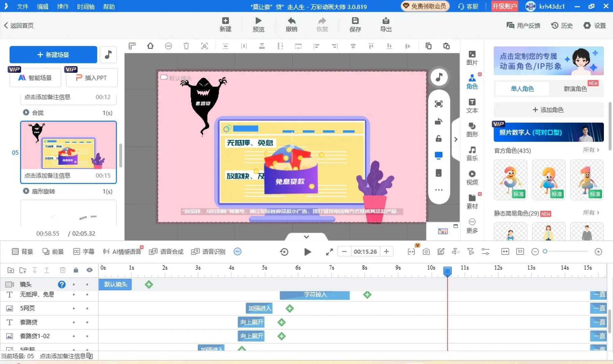Open the 视频 panel
The height and width of the screenshot is (364, 613).
[472, 178]
